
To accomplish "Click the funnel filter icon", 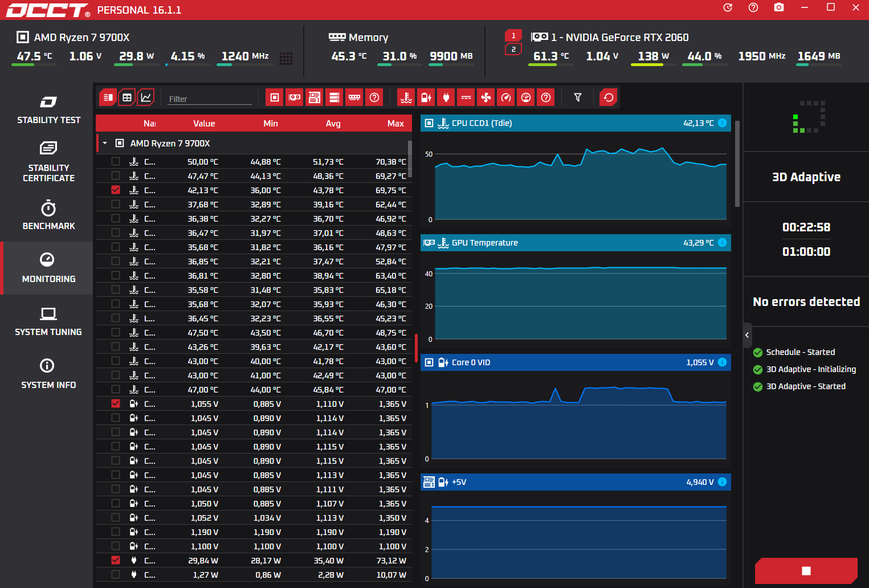I will point(578,97).
